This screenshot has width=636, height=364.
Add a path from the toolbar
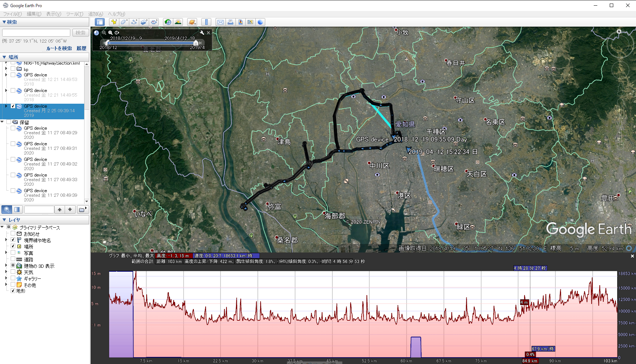[134, 22]
